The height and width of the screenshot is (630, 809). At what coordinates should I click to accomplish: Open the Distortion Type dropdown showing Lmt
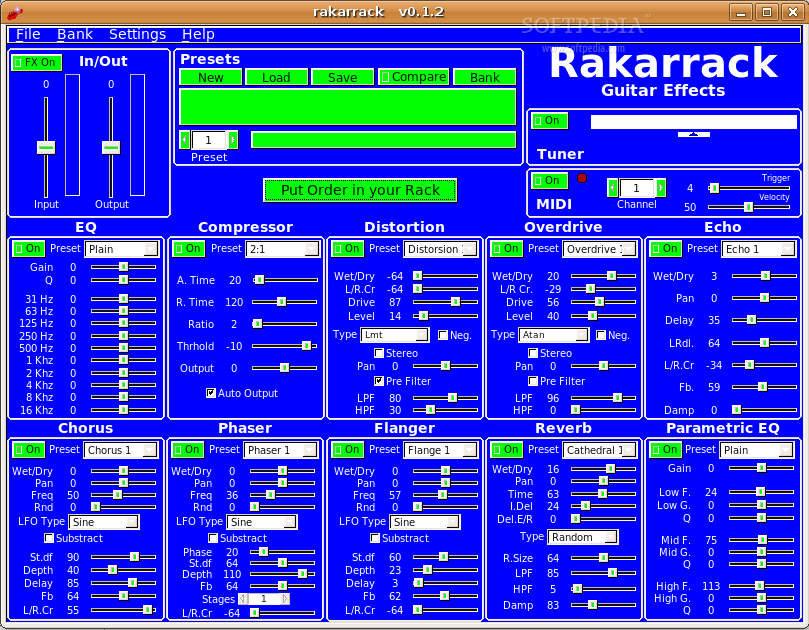click(394, 335)
